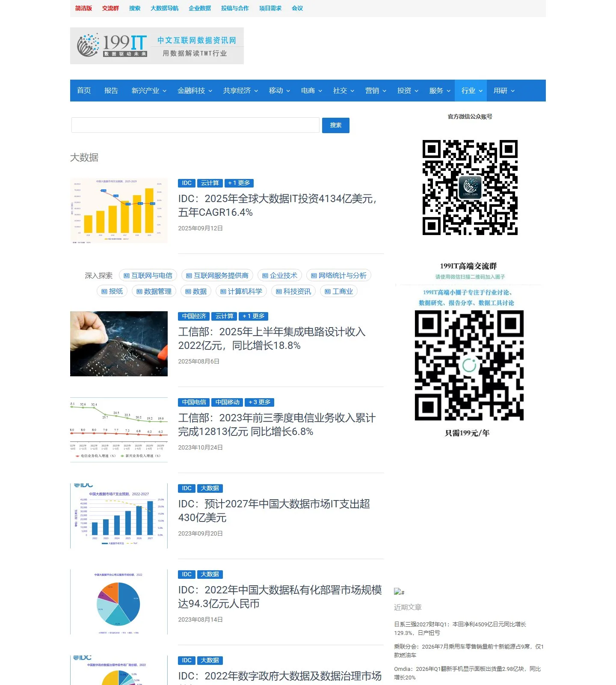Click the icon beside 互联网与电信 tag
This screenshot has height=685, width=616.
pos(127,276)
